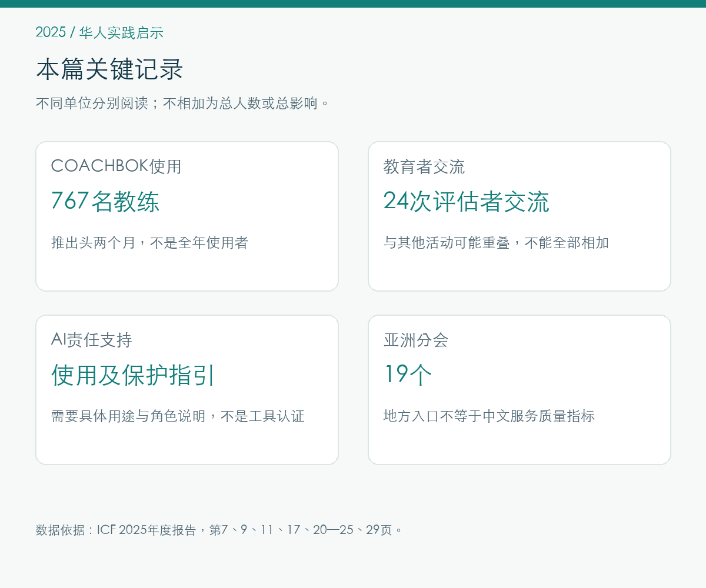Image resolution: width=706 pixels, height=588 pixels.
Task: Click the '亚洲分会' card label
Action: (x=416, y=340)
